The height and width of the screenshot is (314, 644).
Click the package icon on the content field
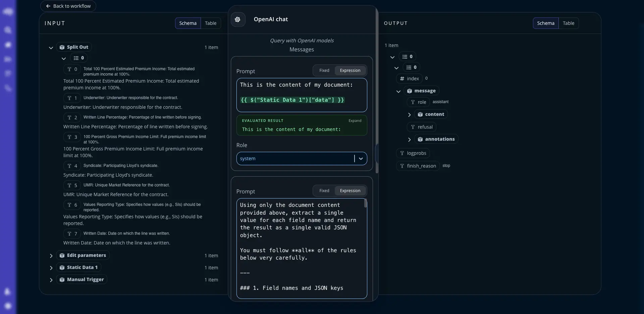420,114
